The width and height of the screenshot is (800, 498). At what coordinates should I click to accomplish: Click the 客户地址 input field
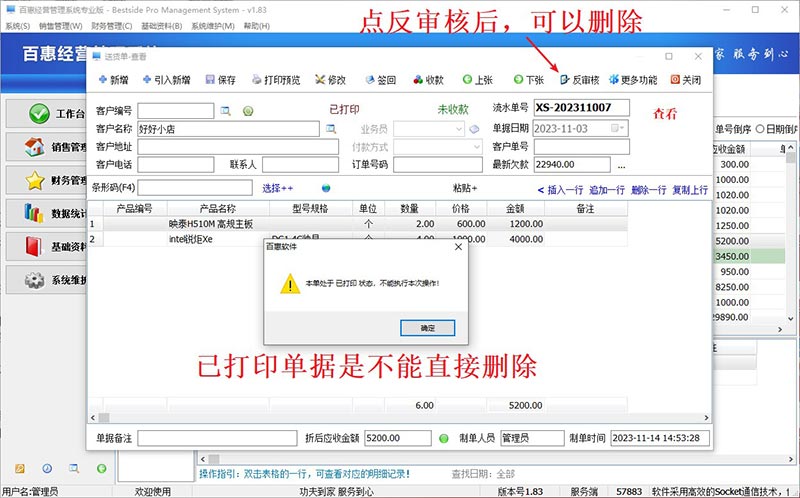(238, 147)
